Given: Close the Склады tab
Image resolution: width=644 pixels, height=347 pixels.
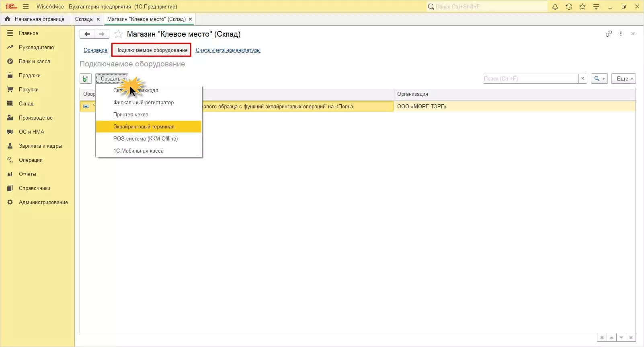Looking at the screenshot, I should (x=98, y=19).
